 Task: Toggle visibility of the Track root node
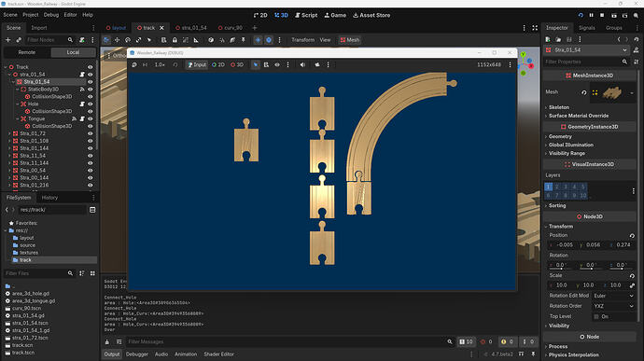[x=90, y=67]
